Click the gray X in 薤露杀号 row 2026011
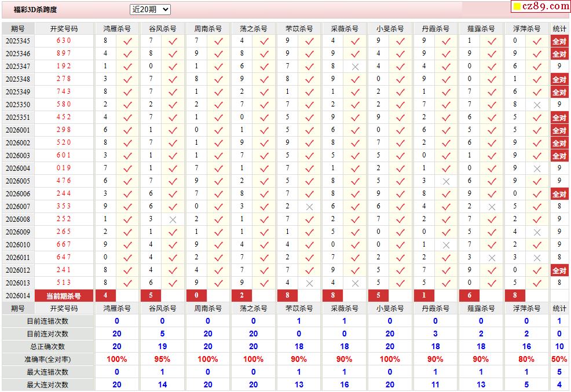The width and height of the screenshot is (571, 392). (492, 258)
